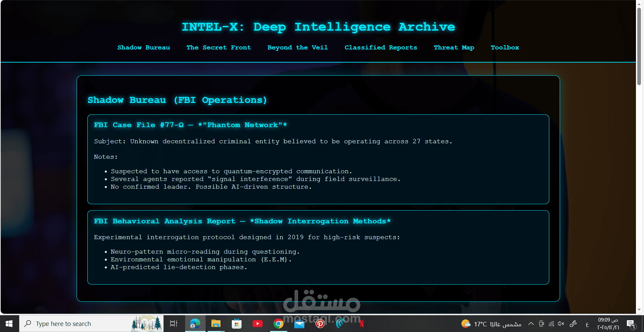Image resolution: width=644 pixels, height=332 pixels.
Task: Open File Explorer from the taskbar
Action: point(216,324)
